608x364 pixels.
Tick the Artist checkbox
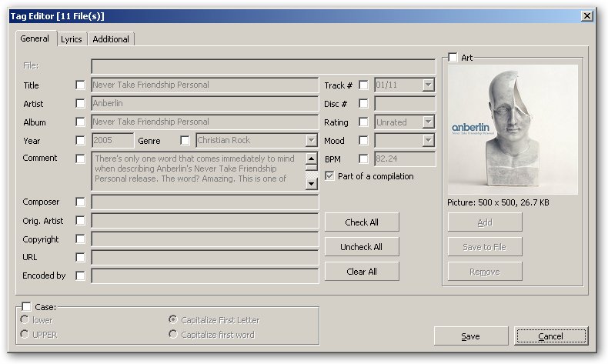click(80, 104)
